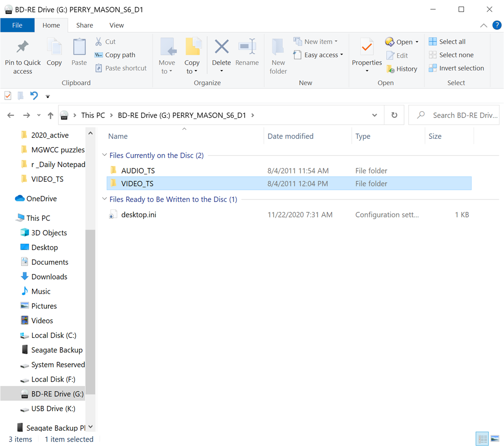Collapse the Files Ready to Be Written group

tap(104, 199)
